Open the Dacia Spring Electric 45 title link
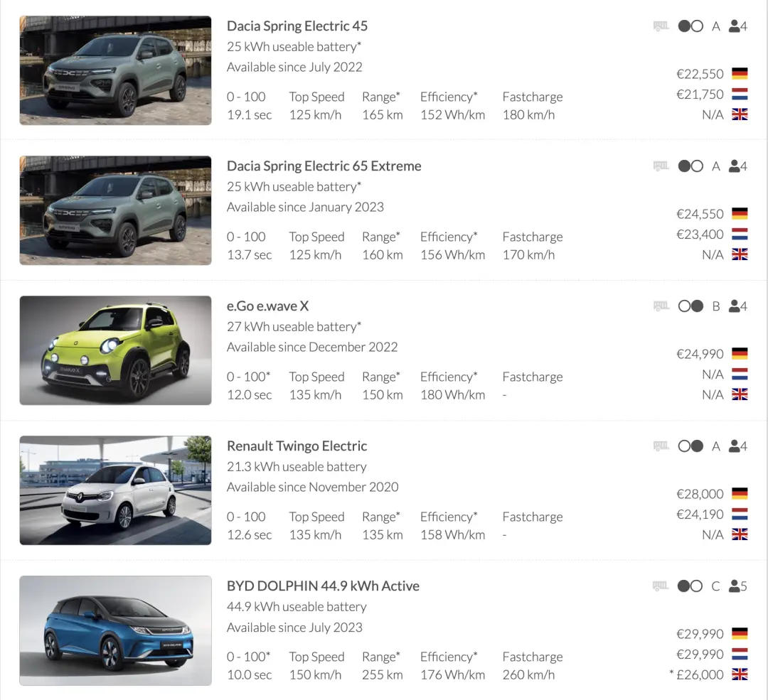The height and width of the screenshot is (700, 768). pos(297,26)
